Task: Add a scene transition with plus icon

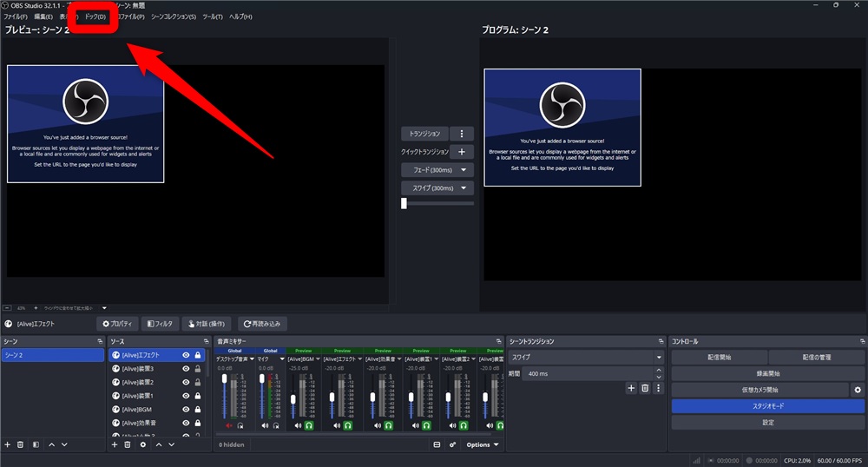Action: 631,388
